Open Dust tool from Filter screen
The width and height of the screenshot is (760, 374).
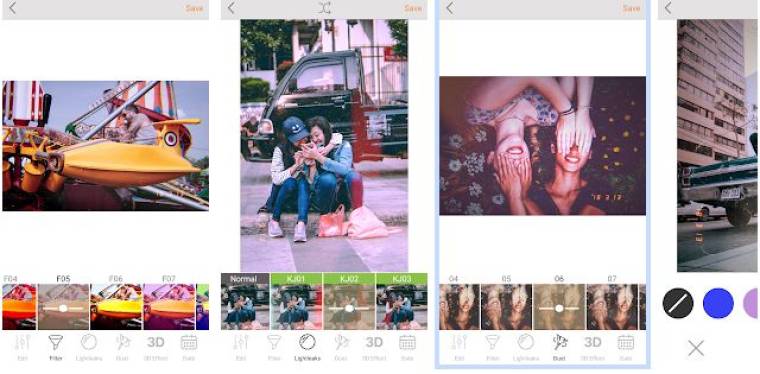122,348
